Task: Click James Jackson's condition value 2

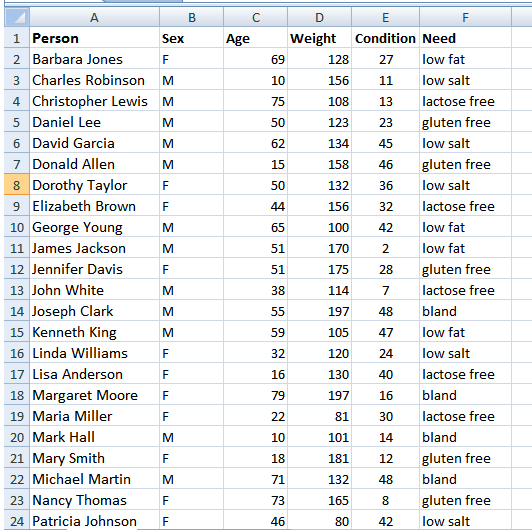Action: (x=386, y=248)
